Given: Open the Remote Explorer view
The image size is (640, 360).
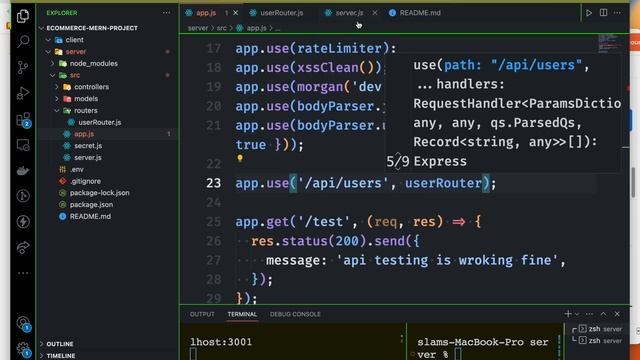Looking at the screenshot, I should (x=23, y=145).
